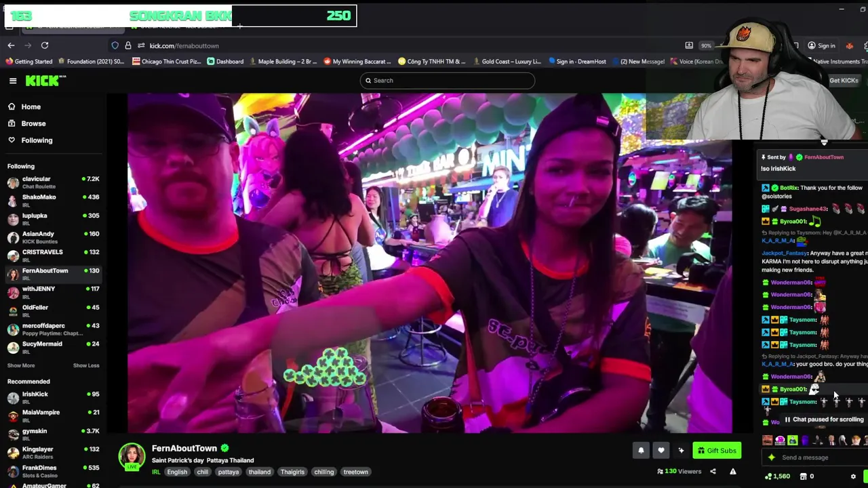The image size is (868, 488).
Task: Click FernAboutTown name in pinned chat message
Action: [824, 157]
